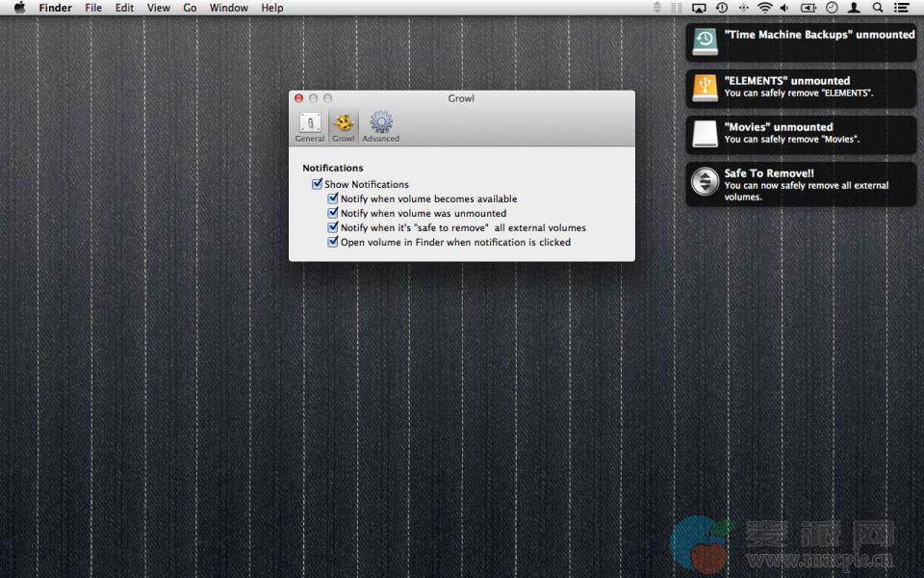Select the Growl preferences pane

coord(344,126)
